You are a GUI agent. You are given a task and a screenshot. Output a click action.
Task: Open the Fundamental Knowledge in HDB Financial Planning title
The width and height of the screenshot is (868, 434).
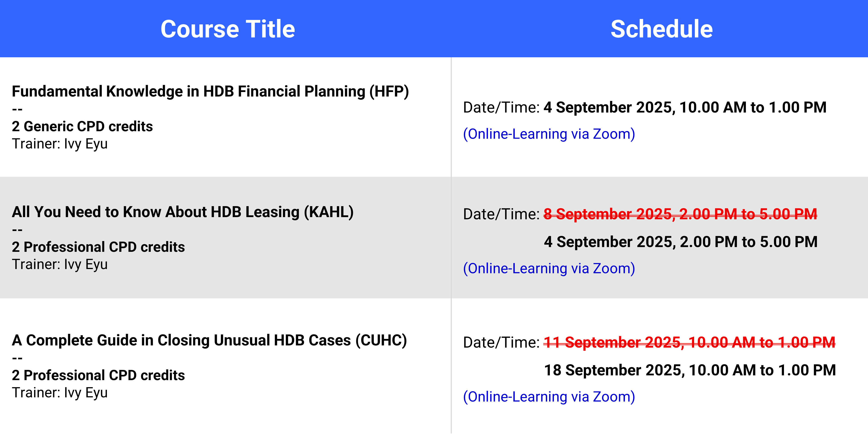coord(210,92)
